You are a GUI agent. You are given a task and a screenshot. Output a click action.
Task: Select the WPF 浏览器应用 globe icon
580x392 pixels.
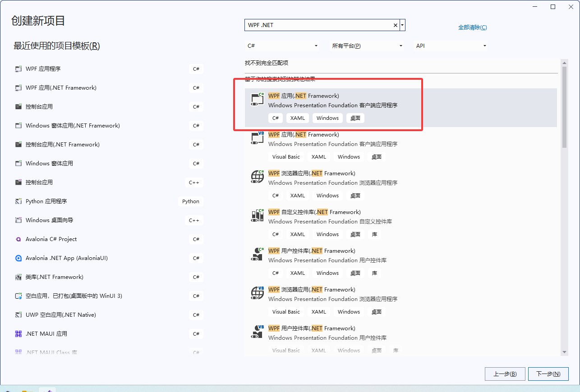point(257,176)
